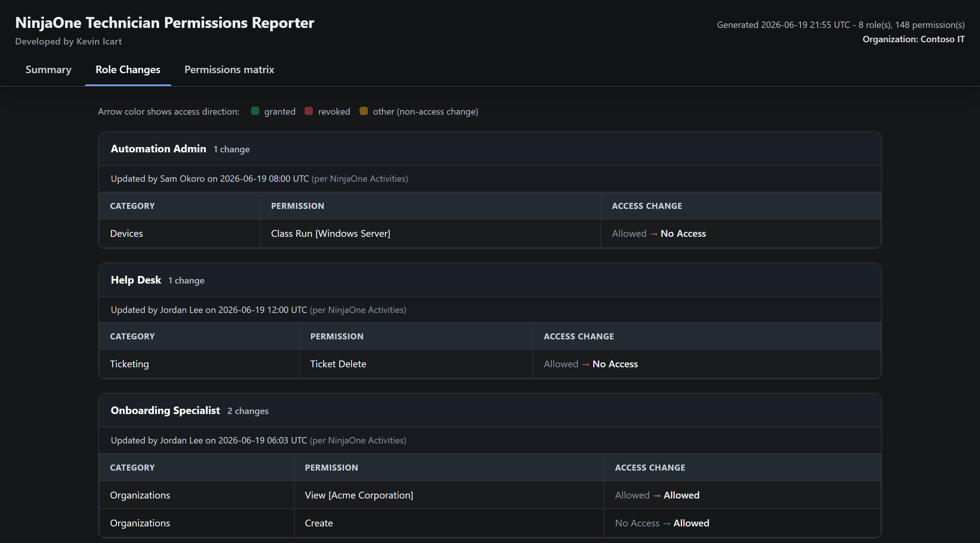Click the Permission column header in Help Desk table

(x=416, y=336)
